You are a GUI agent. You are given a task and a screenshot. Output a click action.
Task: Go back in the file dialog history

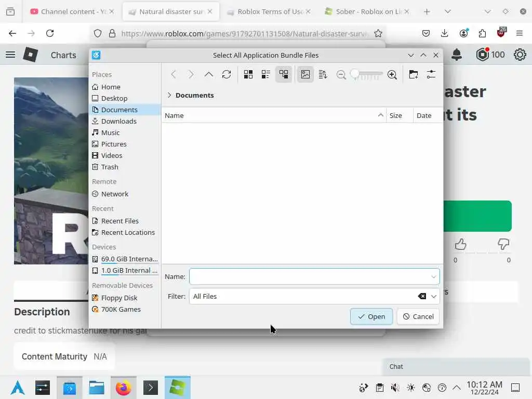point(174,74)
